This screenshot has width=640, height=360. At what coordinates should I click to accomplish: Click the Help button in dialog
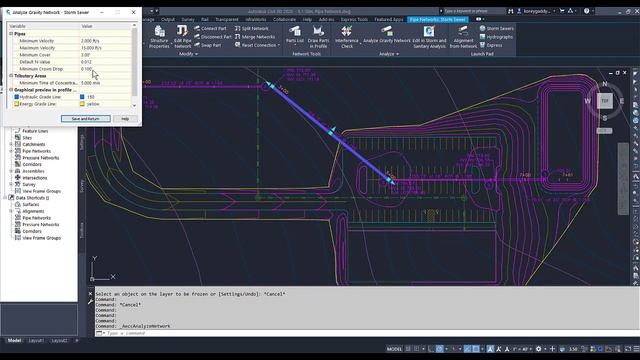[125, 119]
